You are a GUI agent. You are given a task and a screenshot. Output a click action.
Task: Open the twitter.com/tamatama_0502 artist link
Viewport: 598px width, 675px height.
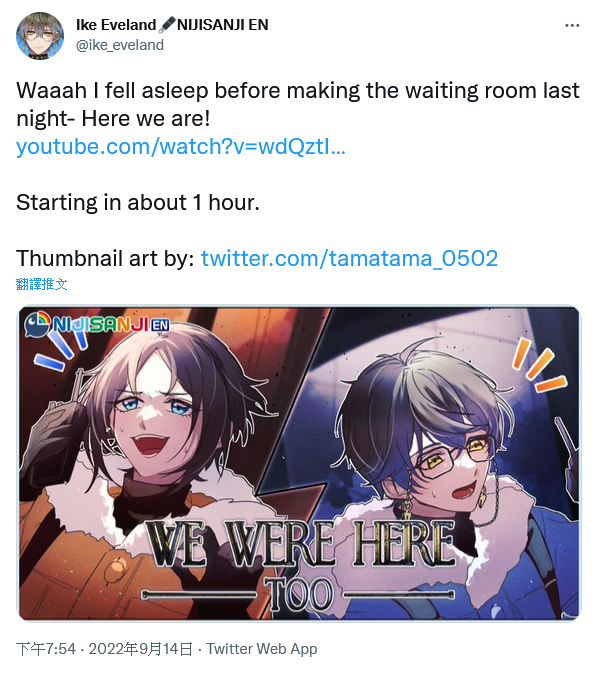tap(349, 258)
